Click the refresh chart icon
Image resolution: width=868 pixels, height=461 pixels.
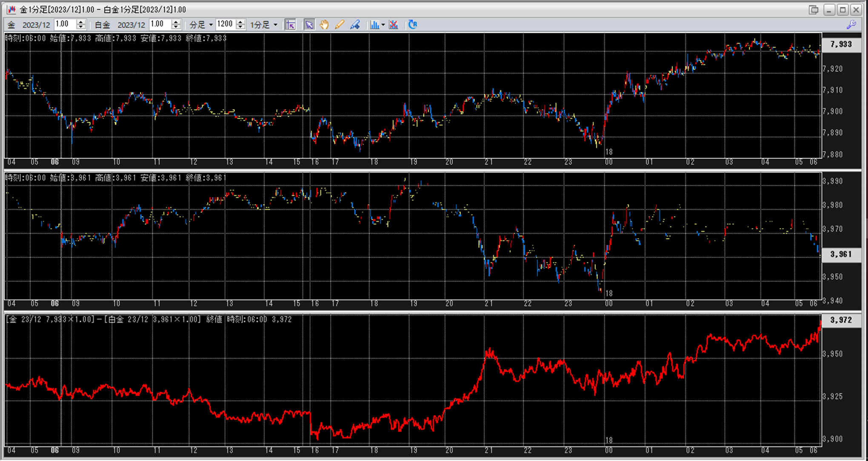[412, 25]
